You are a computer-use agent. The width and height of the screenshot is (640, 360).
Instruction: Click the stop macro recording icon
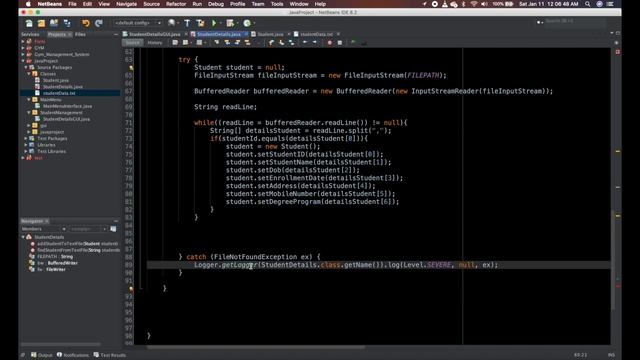click(340, 42)
